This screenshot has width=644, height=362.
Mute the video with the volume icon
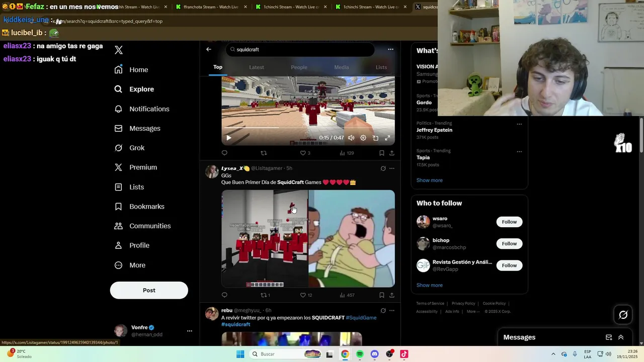click(x=351, y=138)
